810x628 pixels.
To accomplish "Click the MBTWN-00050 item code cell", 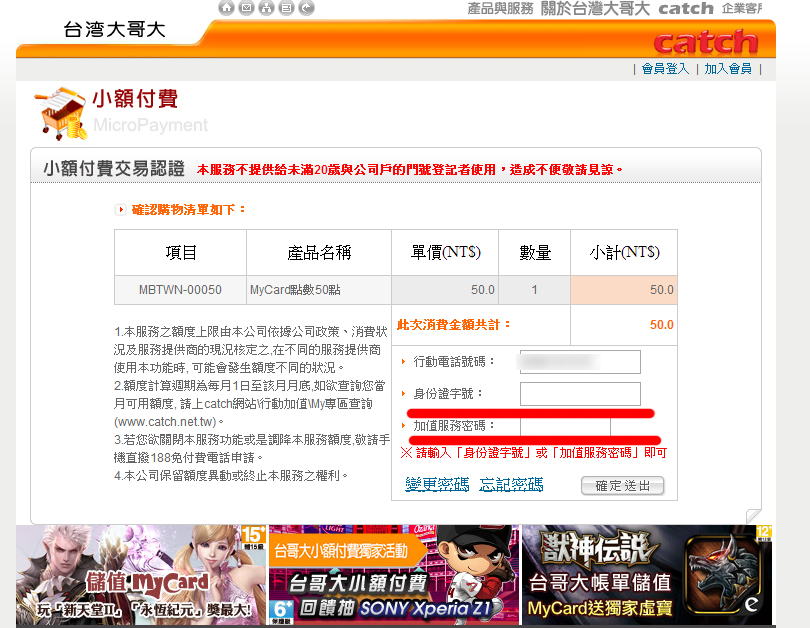I will point(180,290).
